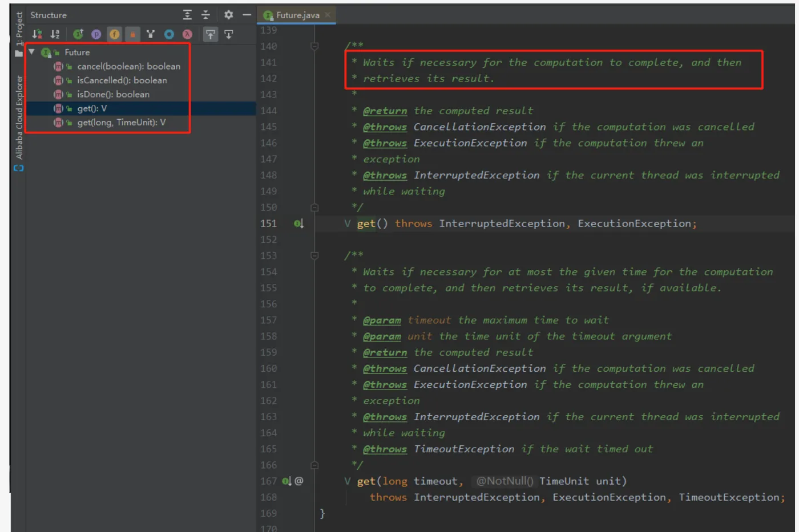Select isCancelled(): boolean method
The image size is (799, 532).
pyautogui.click(x=122, y=80)
